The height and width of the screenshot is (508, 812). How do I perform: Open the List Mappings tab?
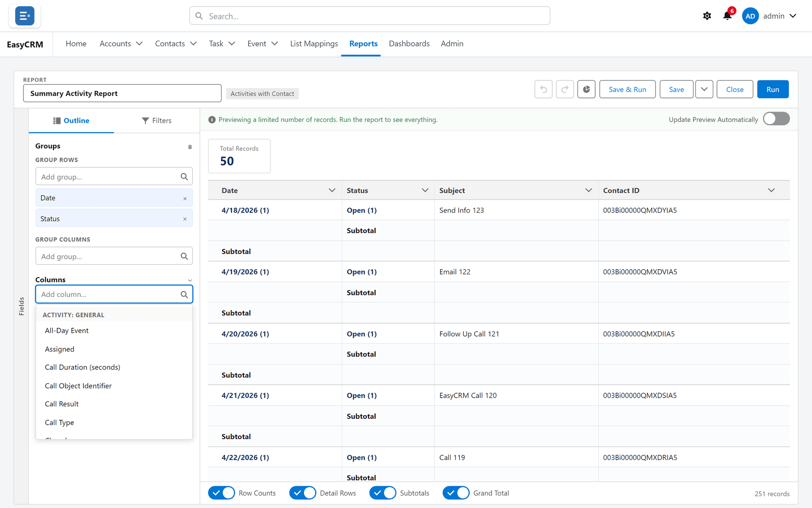314,43
